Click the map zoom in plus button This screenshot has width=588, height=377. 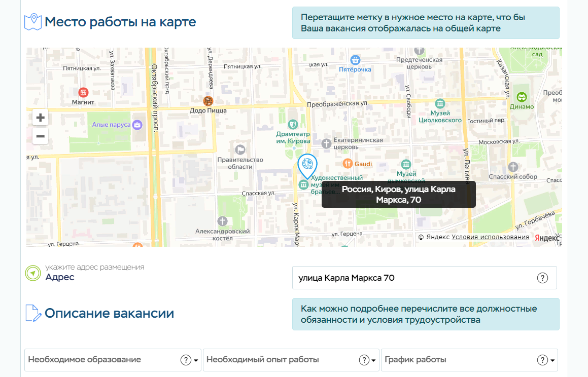(x=40, y=118)
